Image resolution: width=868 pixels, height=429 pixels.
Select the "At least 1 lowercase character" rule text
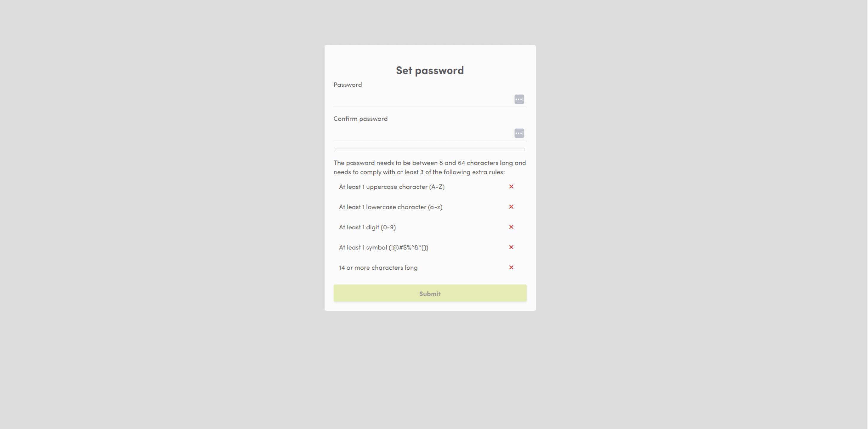pyautogui.click(x=390, y=207)
